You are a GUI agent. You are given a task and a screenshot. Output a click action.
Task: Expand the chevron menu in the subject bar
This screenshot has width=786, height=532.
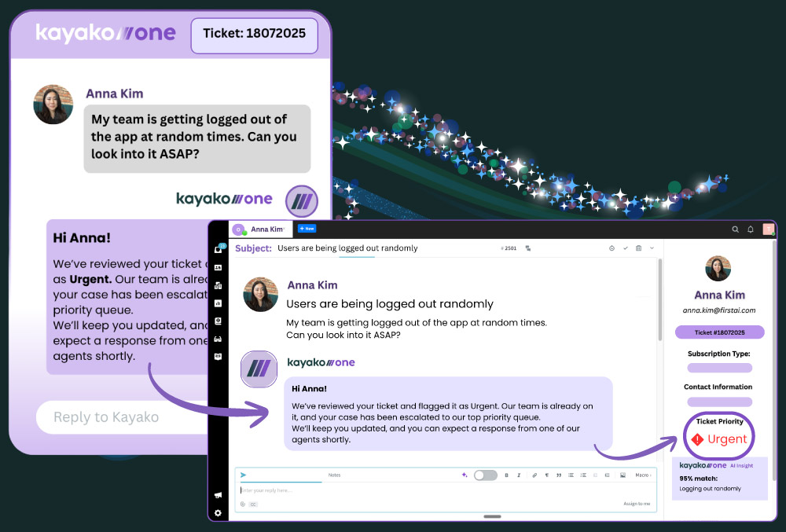[652, 248]
